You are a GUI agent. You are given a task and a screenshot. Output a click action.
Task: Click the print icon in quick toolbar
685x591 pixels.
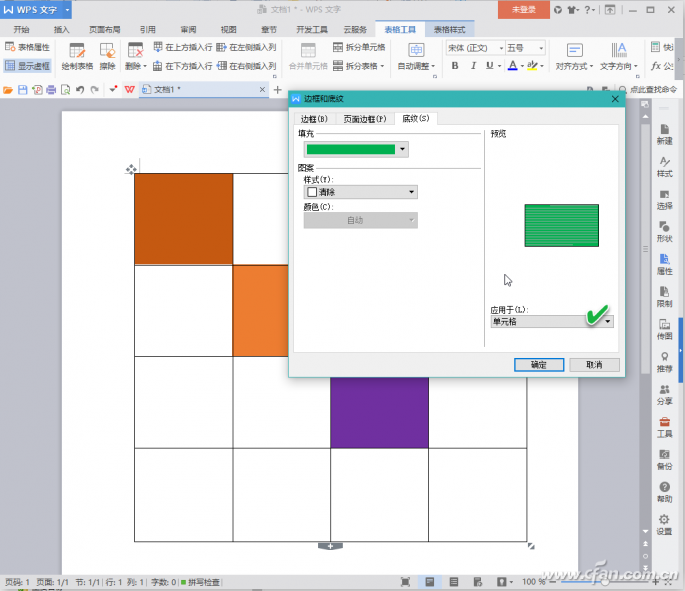click(51, 90)
